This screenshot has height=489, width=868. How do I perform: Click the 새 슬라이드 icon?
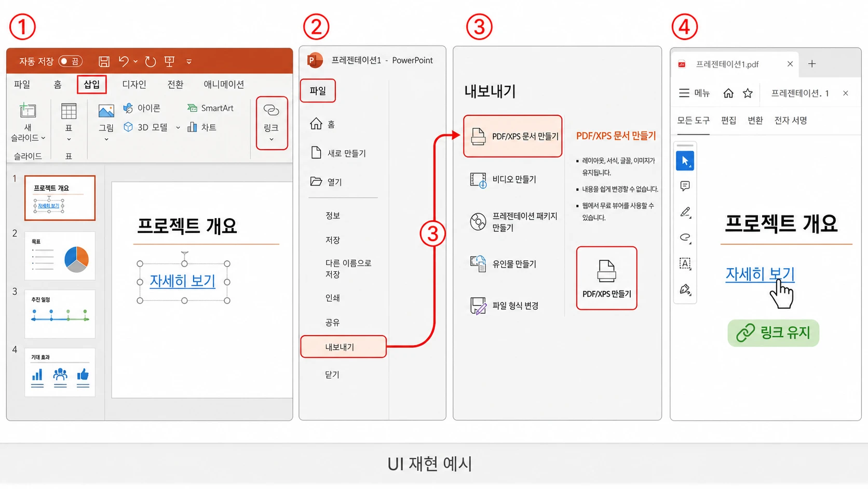[28, 110]
